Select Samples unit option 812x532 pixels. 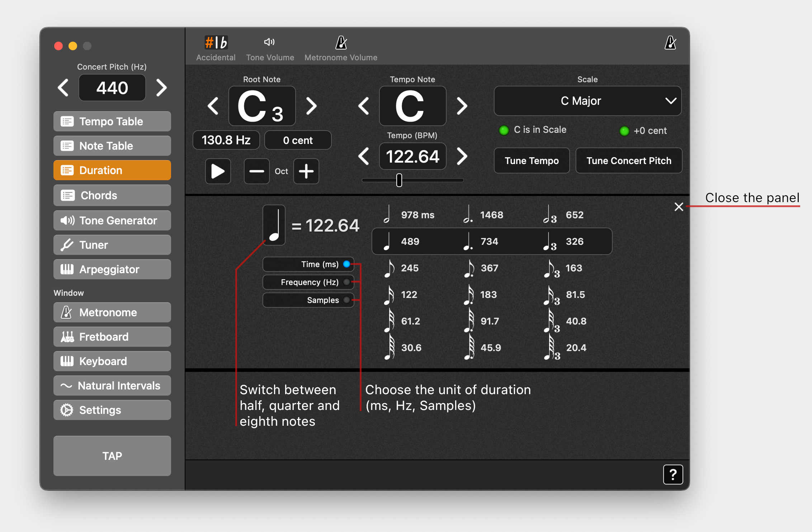[x=308, y=300]
